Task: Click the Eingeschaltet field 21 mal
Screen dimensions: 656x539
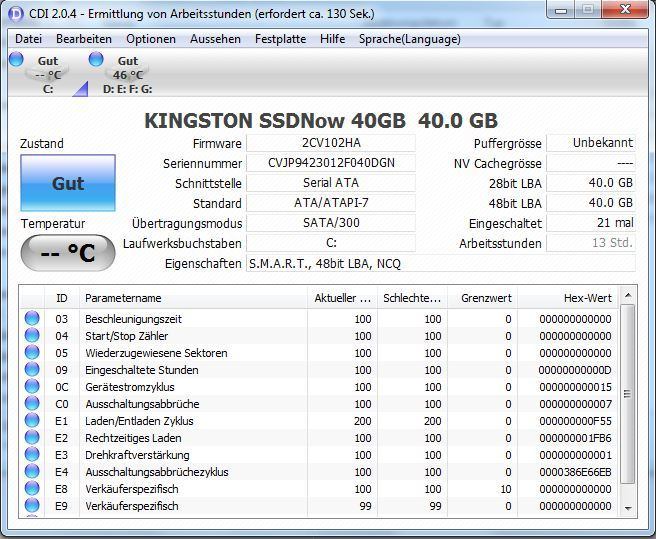Action: pos(591,223)
